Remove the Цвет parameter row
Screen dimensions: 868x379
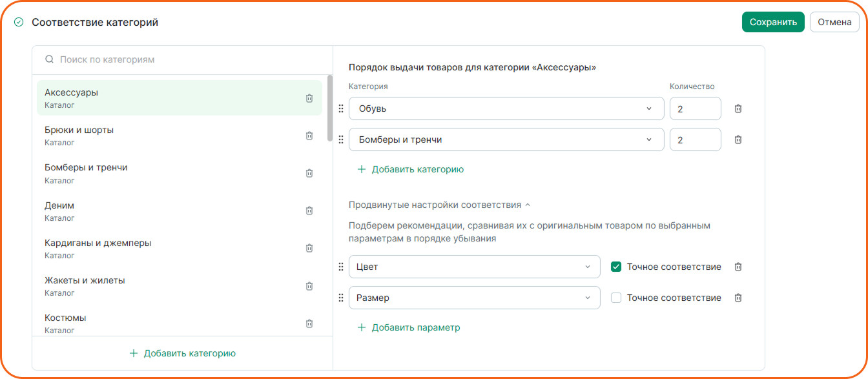coord(738,267)
